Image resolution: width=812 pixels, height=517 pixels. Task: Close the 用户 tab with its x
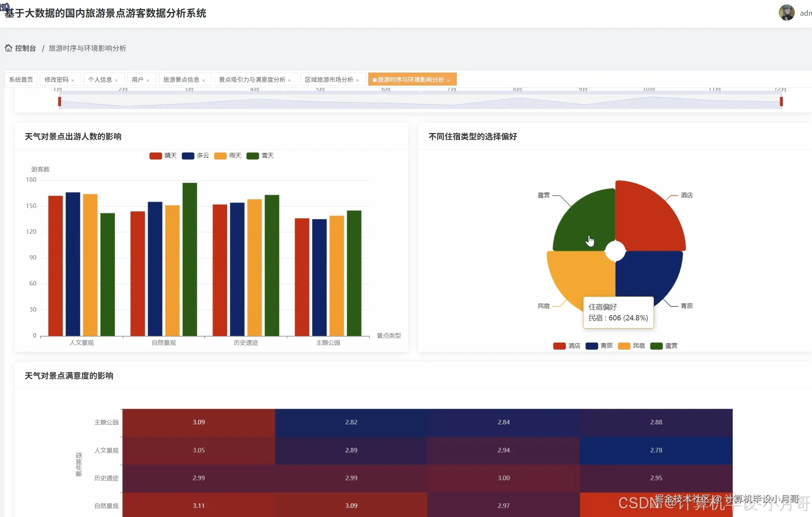coord(148,80)
